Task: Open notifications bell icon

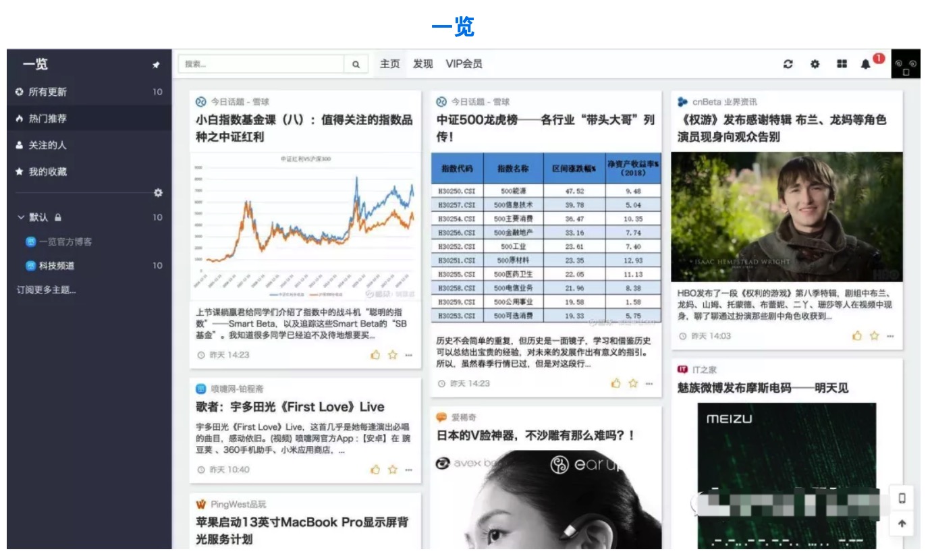Action: (866, 64)
